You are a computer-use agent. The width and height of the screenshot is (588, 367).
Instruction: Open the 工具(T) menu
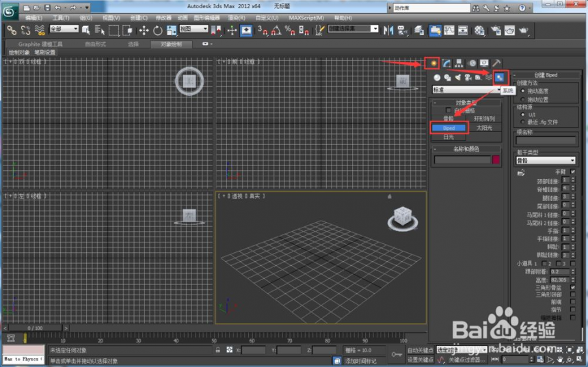61,18
